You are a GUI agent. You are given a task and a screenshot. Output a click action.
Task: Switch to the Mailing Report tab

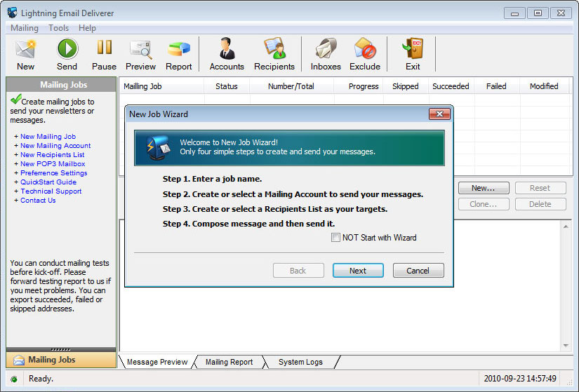click(x=229, y=362)
